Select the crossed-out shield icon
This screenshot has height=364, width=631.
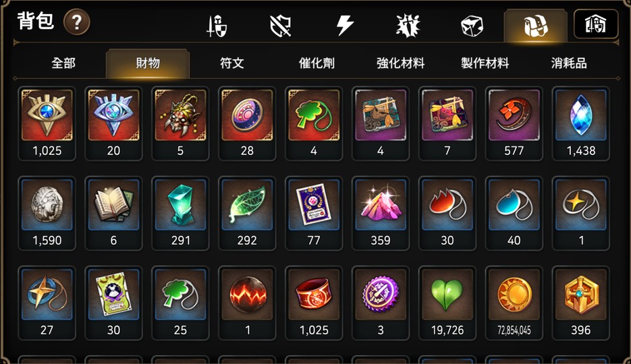click(x=281, y=26)
